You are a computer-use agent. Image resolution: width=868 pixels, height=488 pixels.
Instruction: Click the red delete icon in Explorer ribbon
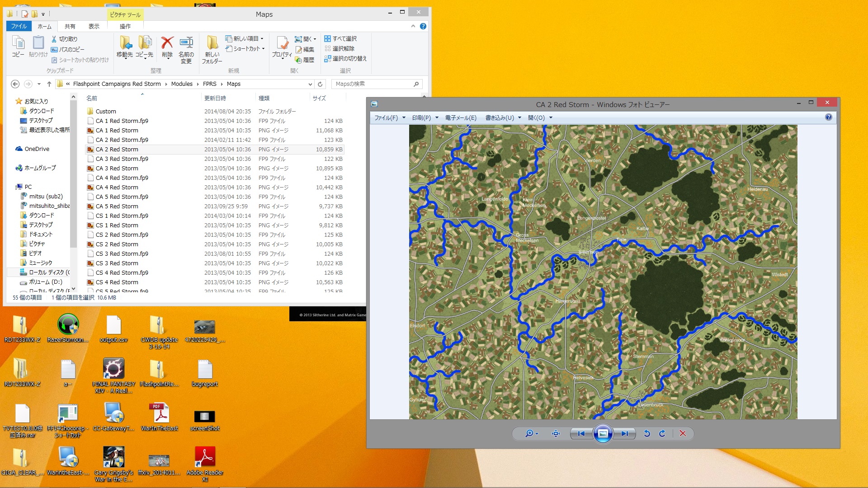[167, 47]
